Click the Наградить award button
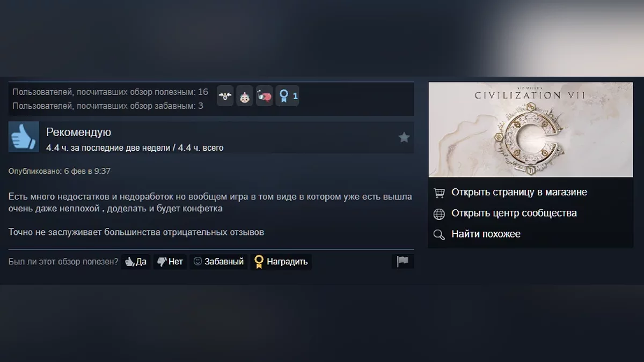The image size is (644, 362). [281, 262]
